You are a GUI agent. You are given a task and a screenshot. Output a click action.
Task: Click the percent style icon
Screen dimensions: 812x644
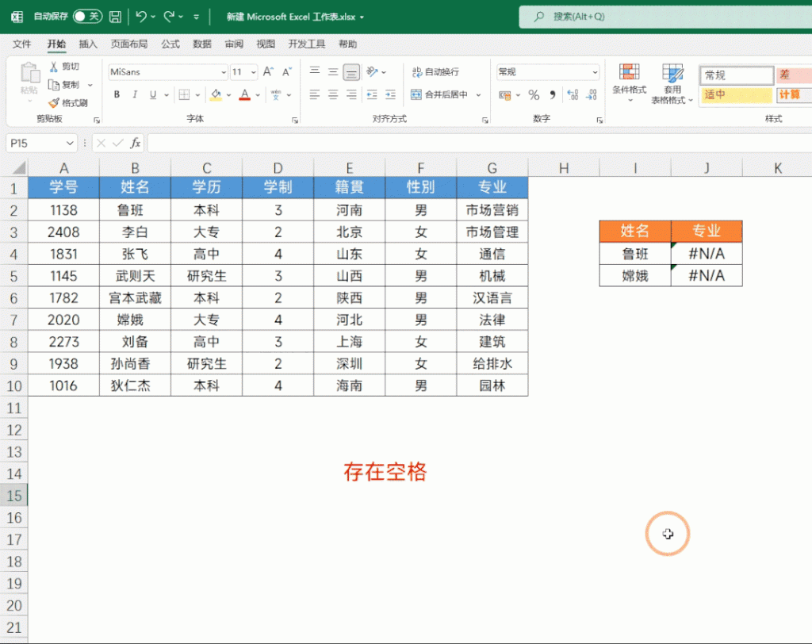point(534,95)
